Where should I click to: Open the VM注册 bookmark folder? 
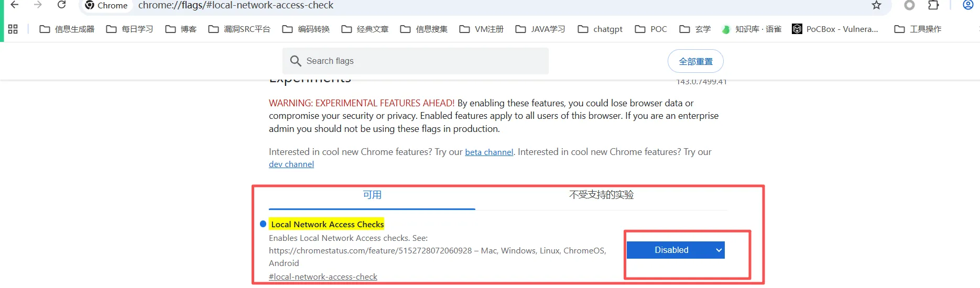coord(481,29)
